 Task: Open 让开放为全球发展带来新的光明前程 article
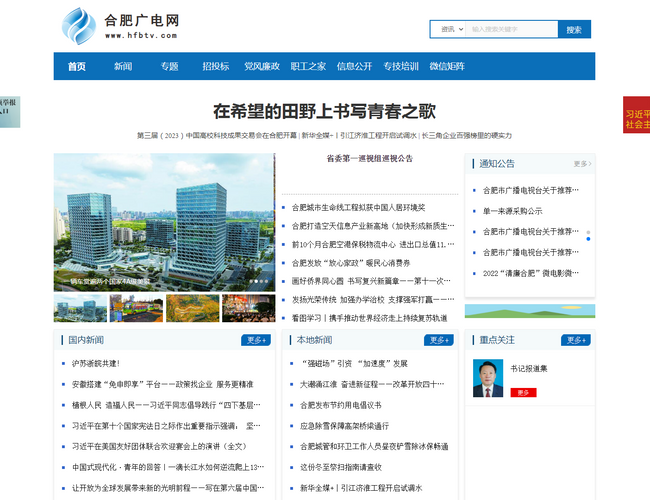click(168, 488)
